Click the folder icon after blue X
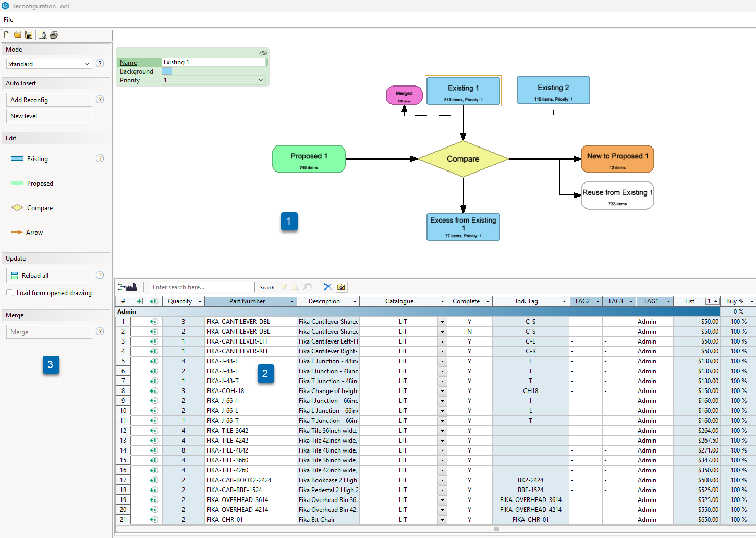The height and width of the screenshot is (538, 756). [342, 287]
